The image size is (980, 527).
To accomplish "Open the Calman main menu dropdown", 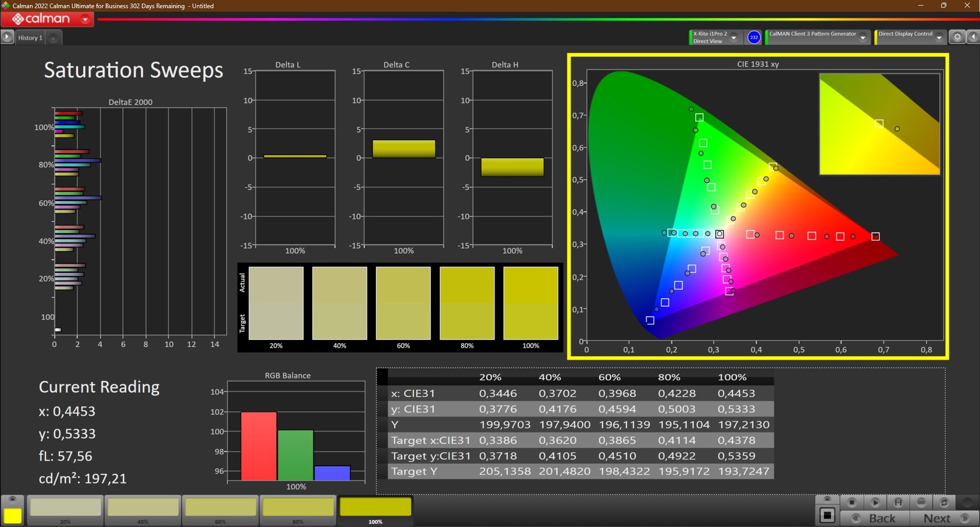I will [85, 19].
